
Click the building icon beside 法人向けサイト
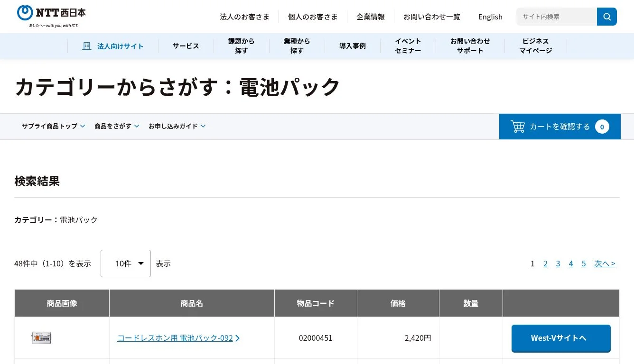click(87, 46)
